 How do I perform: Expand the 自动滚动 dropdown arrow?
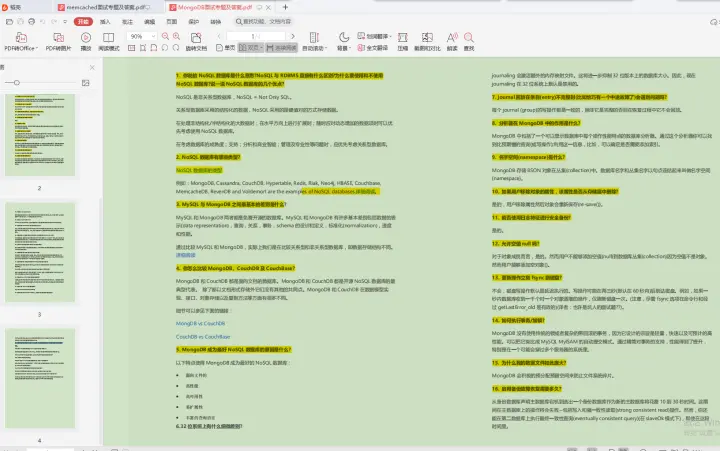[326, 48]
